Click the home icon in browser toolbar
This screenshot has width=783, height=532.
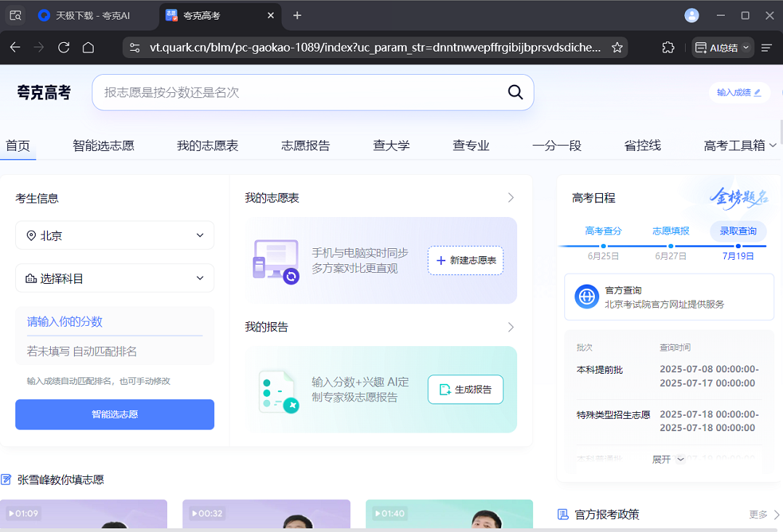click(x=88, y=46)
